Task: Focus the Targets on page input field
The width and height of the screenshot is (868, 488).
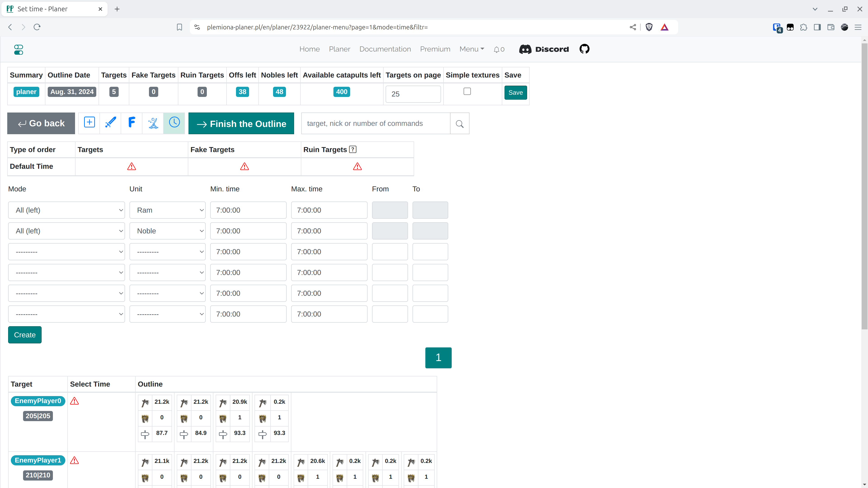Action: [x=413, y=94]
